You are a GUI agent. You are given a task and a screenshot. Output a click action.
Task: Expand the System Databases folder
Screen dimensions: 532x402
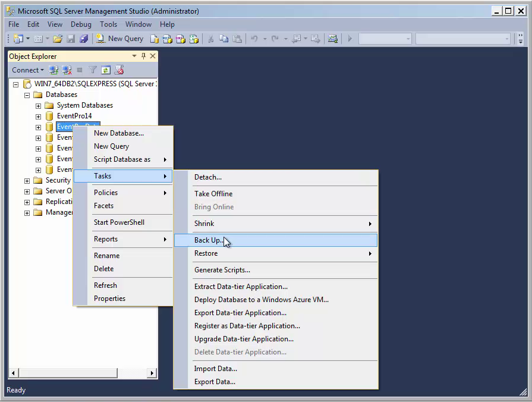point(38,106)
